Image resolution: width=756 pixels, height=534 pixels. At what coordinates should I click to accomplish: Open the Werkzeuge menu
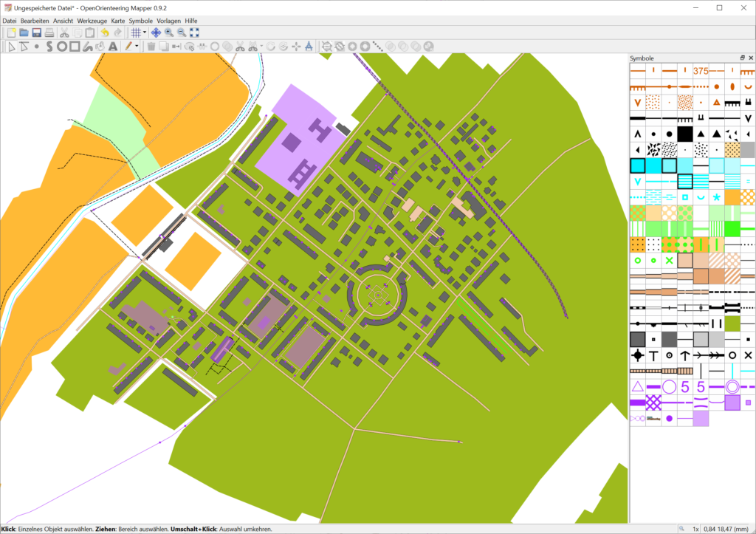(x=92, y=21)
